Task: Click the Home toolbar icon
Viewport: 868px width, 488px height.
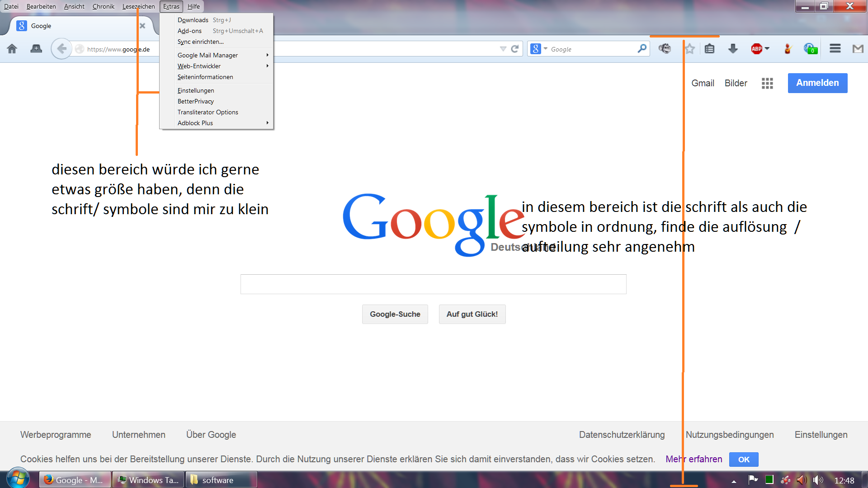Action: [x=12, y=49]
